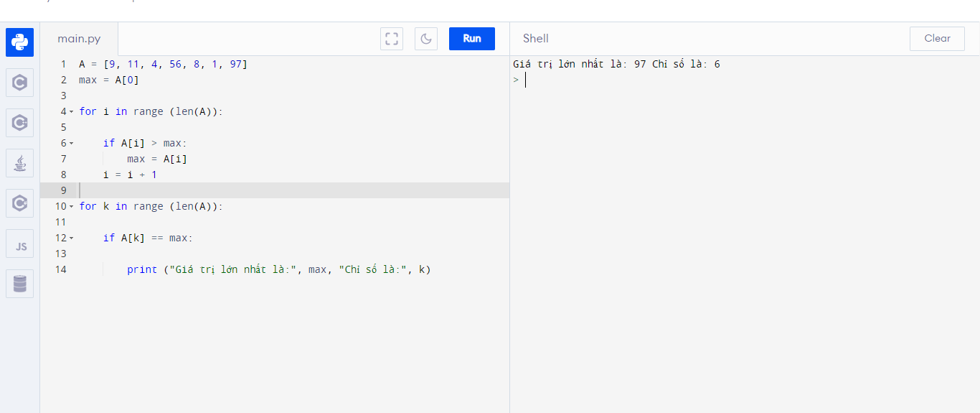
Task: Collapse the for loop on line 4
Action: [71, 112]
